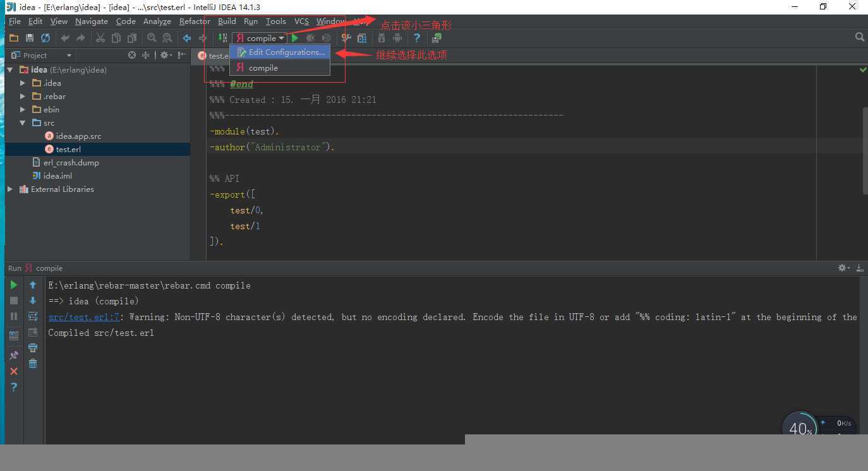Expand the .idea folder
This screenshot has height=471, width=868.
click(23, 83)
